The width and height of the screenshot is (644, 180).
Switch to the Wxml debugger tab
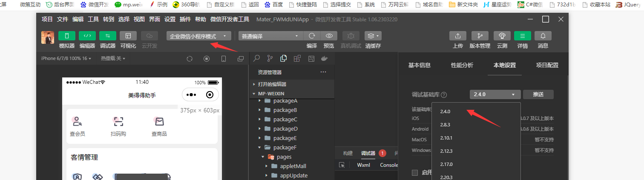(364, 165)
